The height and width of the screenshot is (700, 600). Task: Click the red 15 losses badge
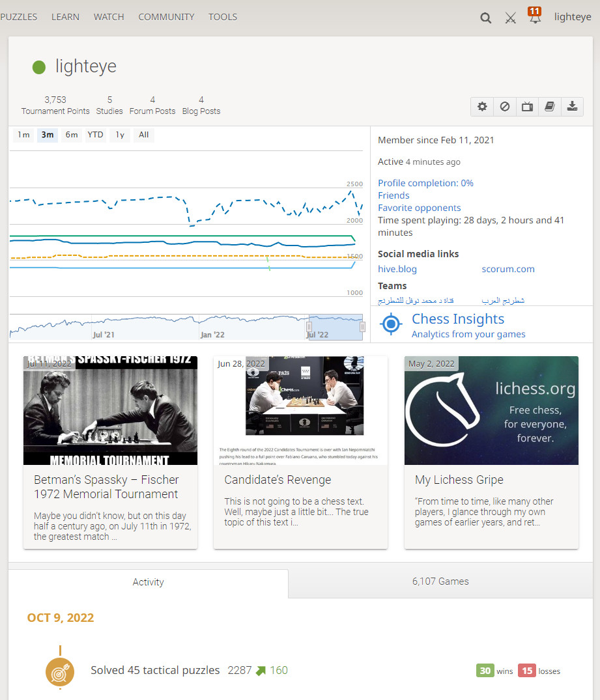tap(527, 671)
